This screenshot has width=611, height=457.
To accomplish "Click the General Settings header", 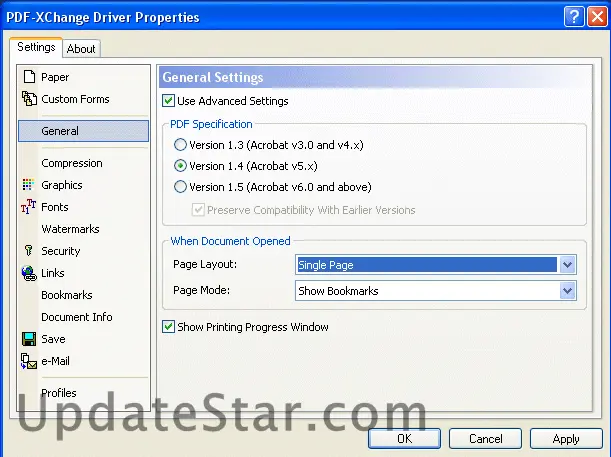I will pyautogui.click(x=213, y=77).
